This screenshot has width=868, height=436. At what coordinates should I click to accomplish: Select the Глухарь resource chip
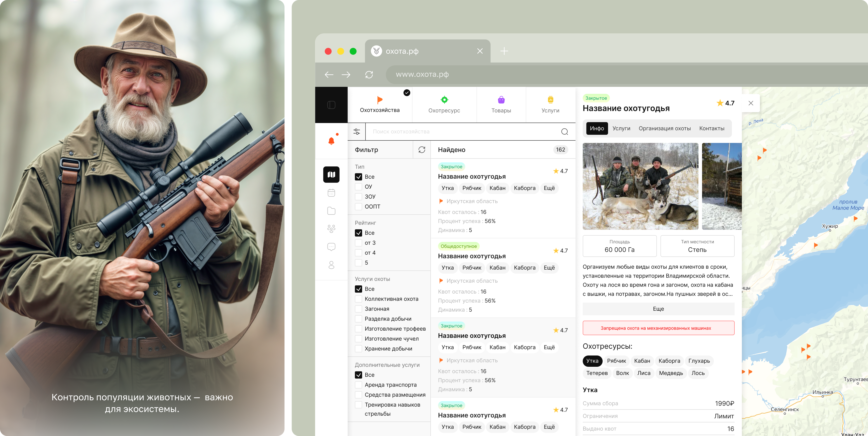699,361
